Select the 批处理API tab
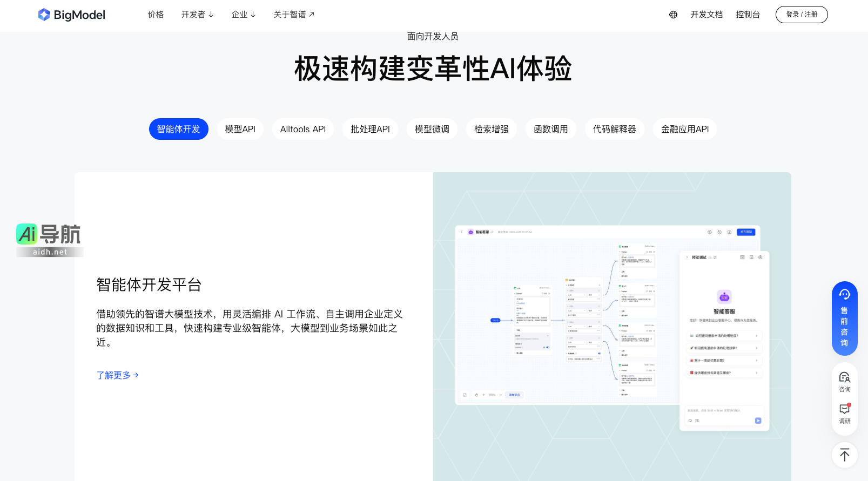The height and width of the screenshot is (481, 868). 370,129
